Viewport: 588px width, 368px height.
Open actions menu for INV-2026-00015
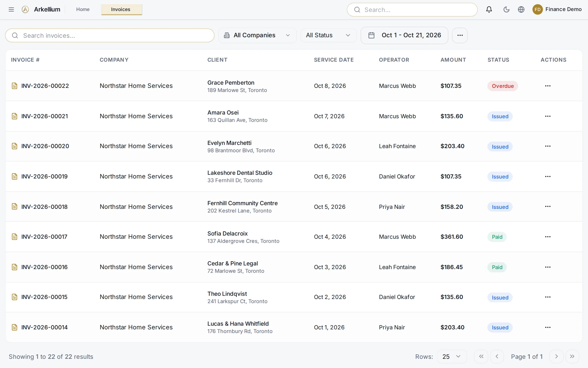coord(548,297)
